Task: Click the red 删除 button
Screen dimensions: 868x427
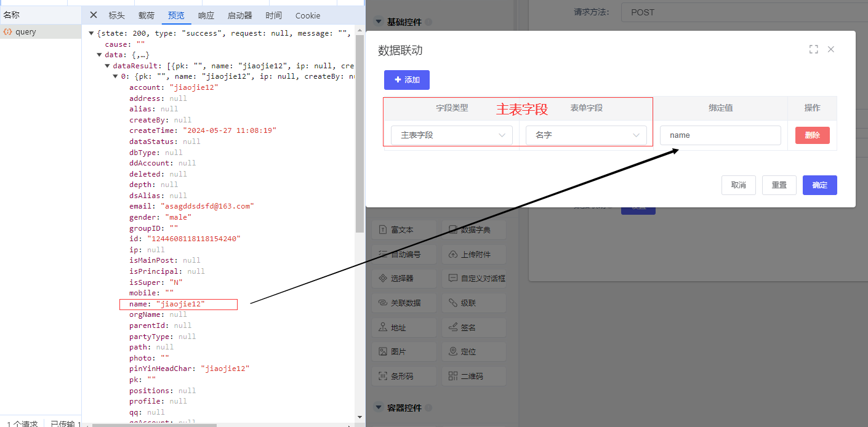Action: point(812,135)
